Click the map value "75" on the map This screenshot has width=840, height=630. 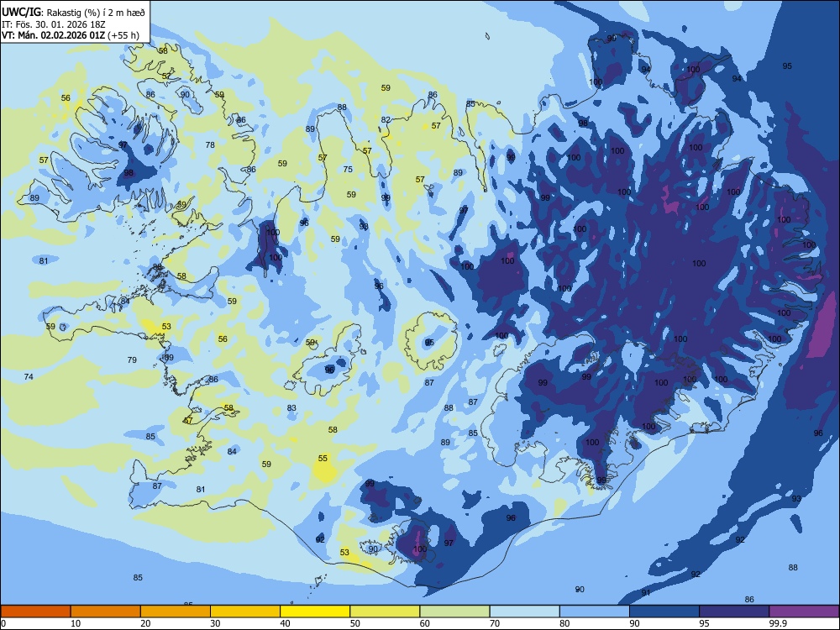pos(349,170)
